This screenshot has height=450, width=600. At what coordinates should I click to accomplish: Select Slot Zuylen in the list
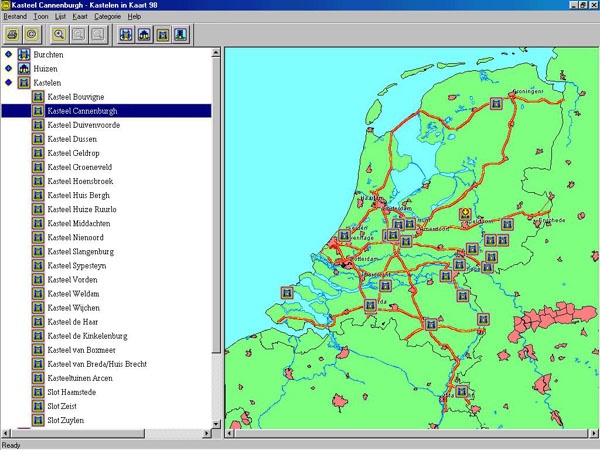click(65, 421)
